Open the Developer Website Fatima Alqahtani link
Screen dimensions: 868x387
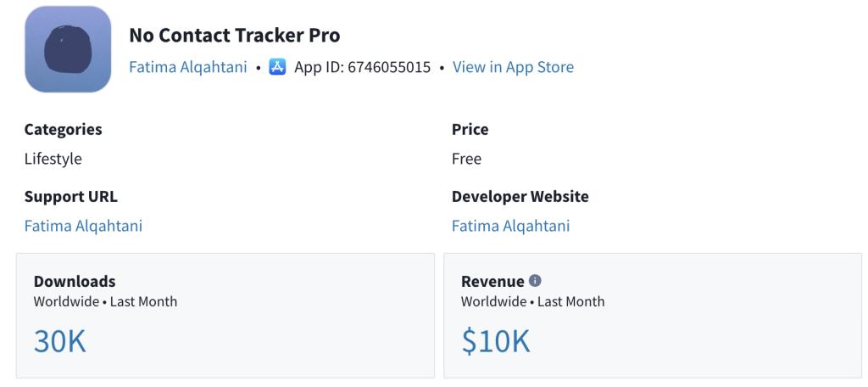pos(510,226)
